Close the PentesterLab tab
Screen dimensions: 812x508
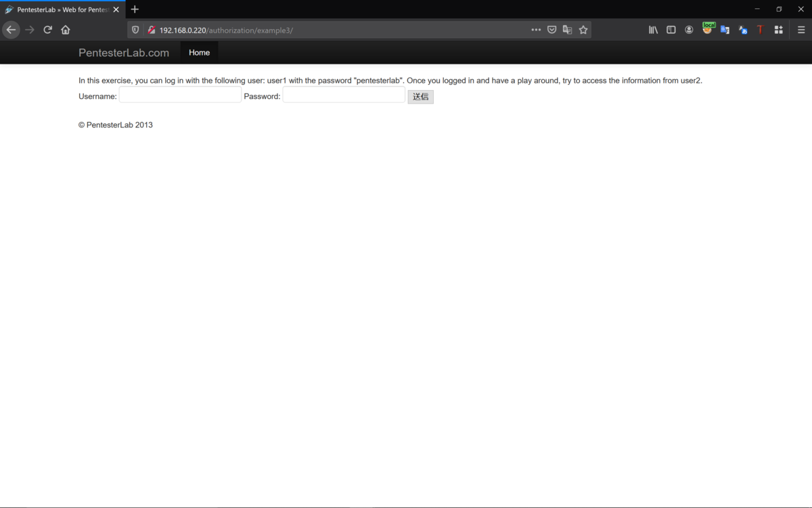click(116, 9)
